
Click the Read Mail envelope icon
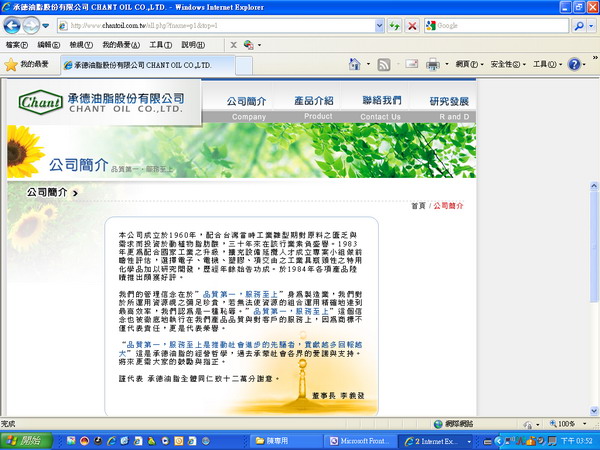pyautogui.click(x=412, y=64)
